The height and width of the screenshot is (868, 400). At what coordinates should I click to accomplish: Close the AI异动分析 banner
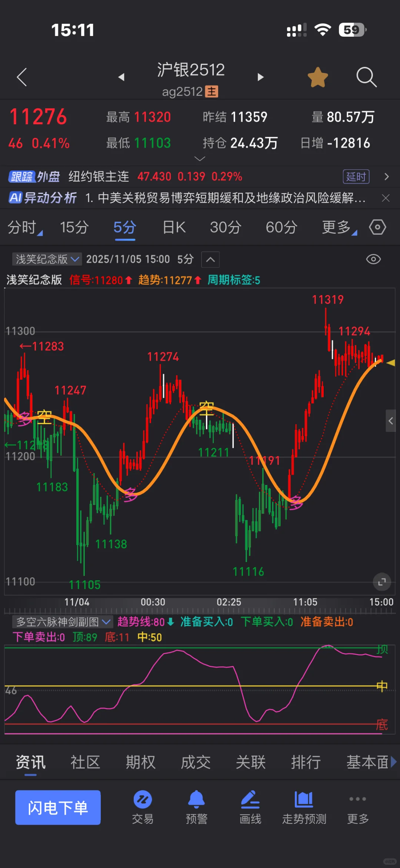386,198
